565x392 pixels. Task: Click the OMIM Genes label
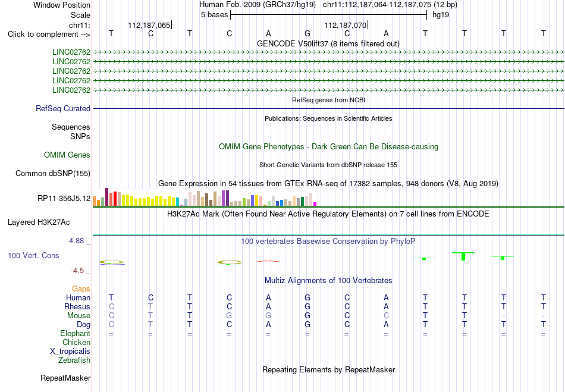point(67,155)
